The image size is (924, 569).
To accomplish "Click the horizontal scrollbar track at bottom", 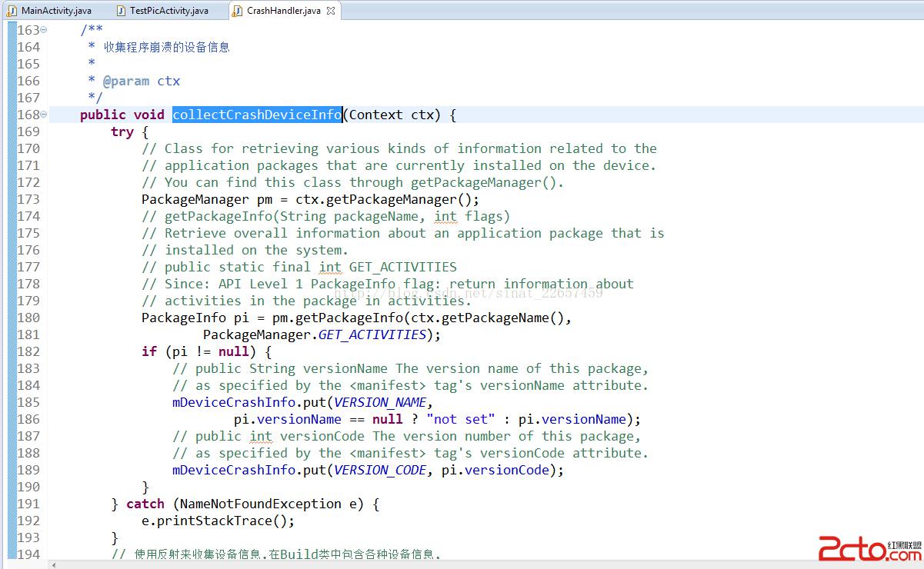I will coord(462,564).
